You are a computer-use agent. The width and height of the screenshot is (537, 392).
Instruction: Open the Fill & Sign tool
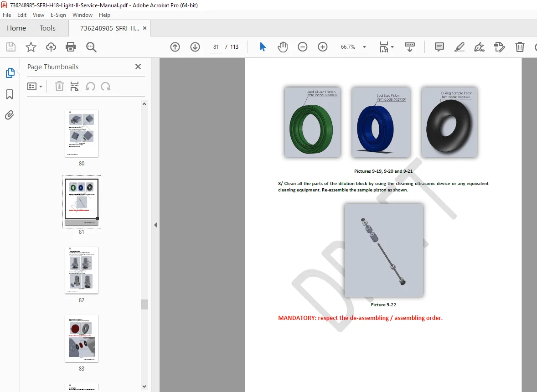(479, 47)
